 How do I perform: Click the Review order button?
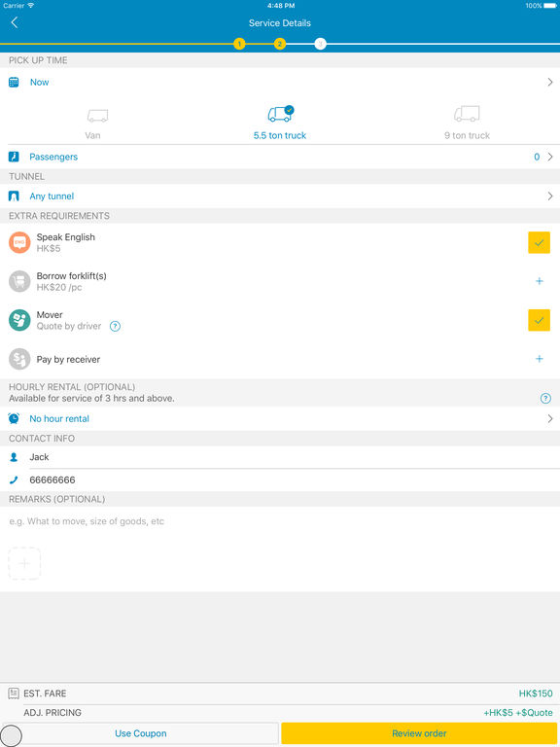[420, 733]
